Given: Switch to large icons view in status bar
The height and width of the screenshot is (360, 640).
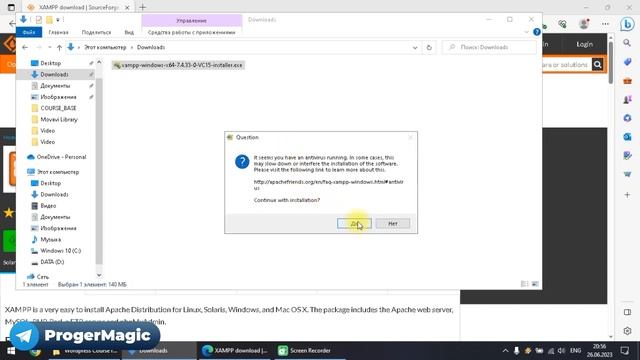Looking at the screenshot, I should (x=535, y=284).
